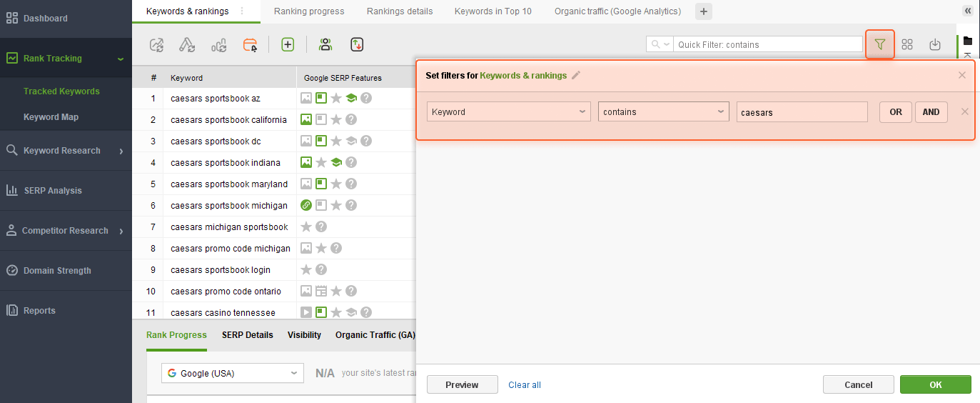The image size is (980, 403).
Task: Open the competitors person icon
Action: tap(325, 44)
